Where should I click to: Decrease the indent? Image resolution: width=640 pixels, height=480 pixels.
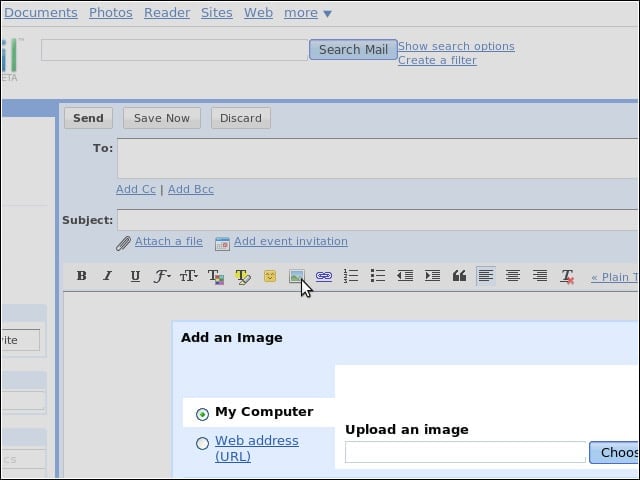(x=405, y=276)
